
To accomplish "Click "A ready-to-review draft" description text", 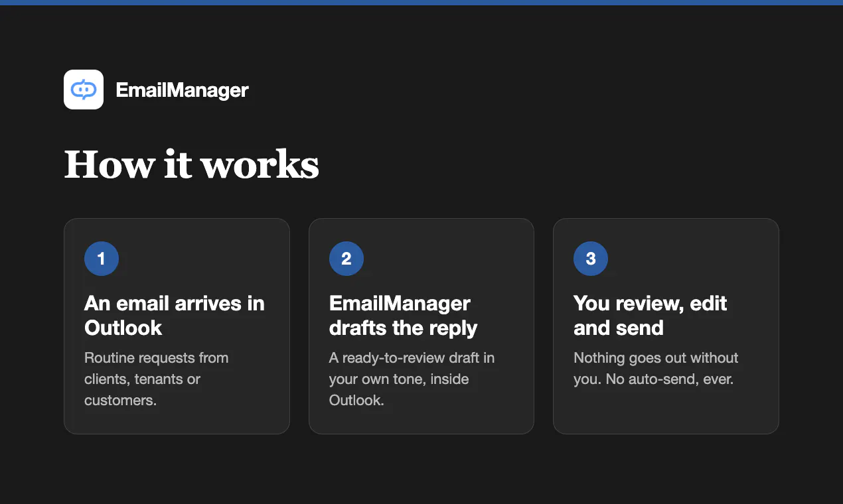I will click(412, 379).
